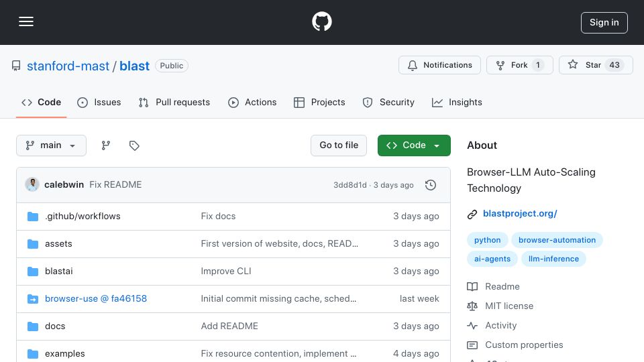The height and width of the screenshot is (362, 644).
Task: Switch to the Issues tab
Action: [99, 102]
